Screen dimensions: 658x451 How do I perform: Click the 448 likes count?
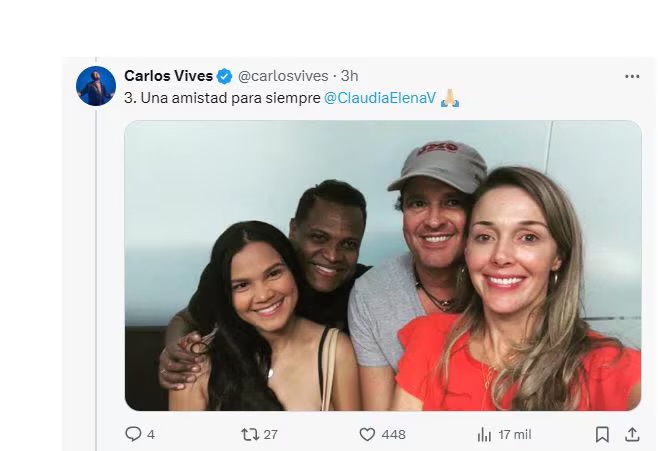[393, 434]
